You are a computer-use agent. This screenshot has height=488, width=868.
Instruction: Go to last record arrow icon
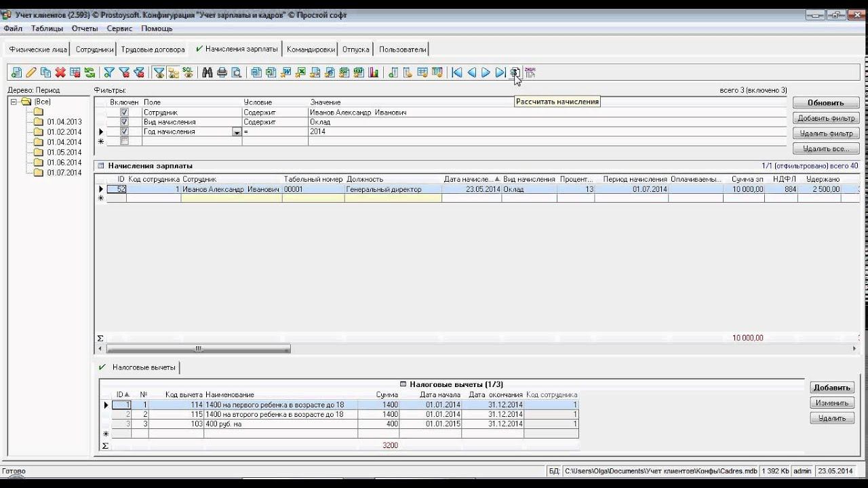pos(500,73)
